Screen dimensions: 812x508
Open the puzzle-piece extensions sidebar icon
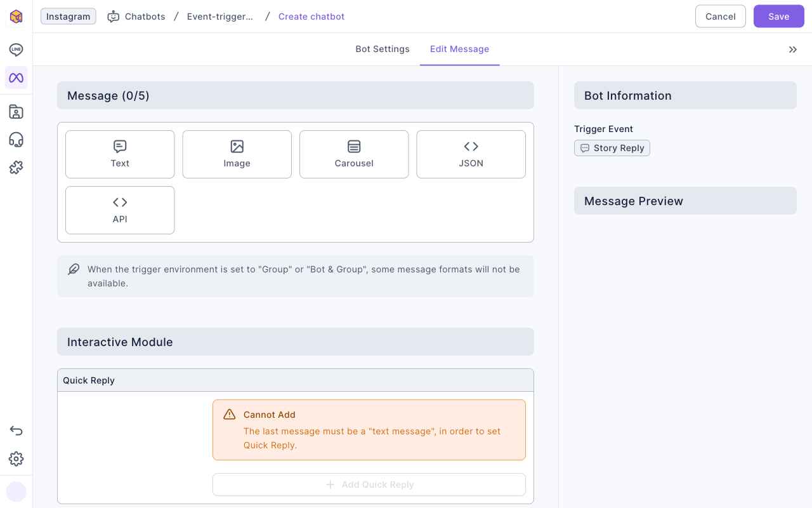[16, 168]
